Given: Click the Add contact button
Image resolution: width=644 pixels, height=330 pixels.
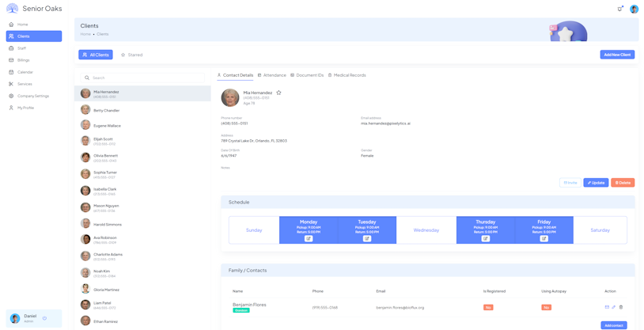Looking at the screenshot, I should coord(614,325).
